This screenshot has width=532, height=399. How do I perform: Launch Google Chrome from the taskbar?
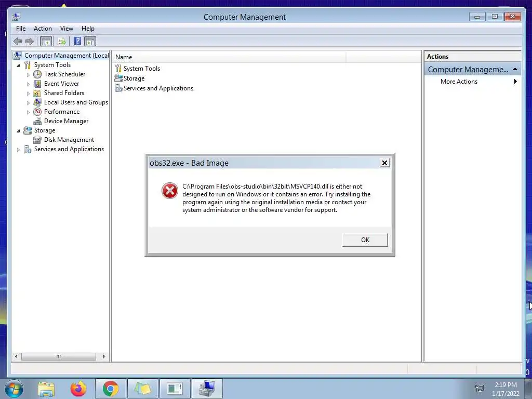point(110,389)
